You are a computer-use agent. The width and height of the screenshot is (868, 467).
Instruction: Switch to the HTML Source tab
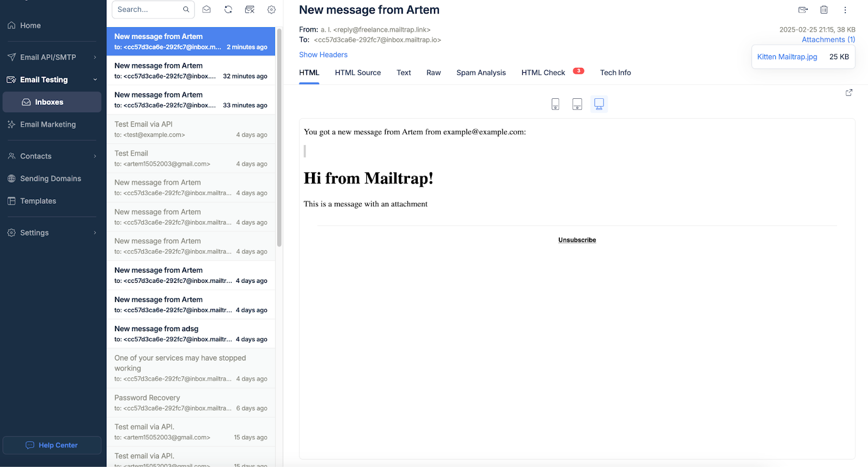coord(358,73)
